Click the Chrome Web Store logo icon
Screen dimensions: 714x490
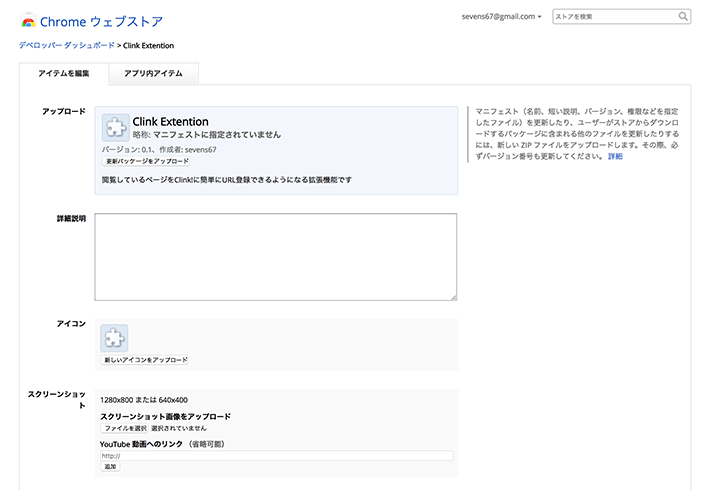tap(28, 21)
